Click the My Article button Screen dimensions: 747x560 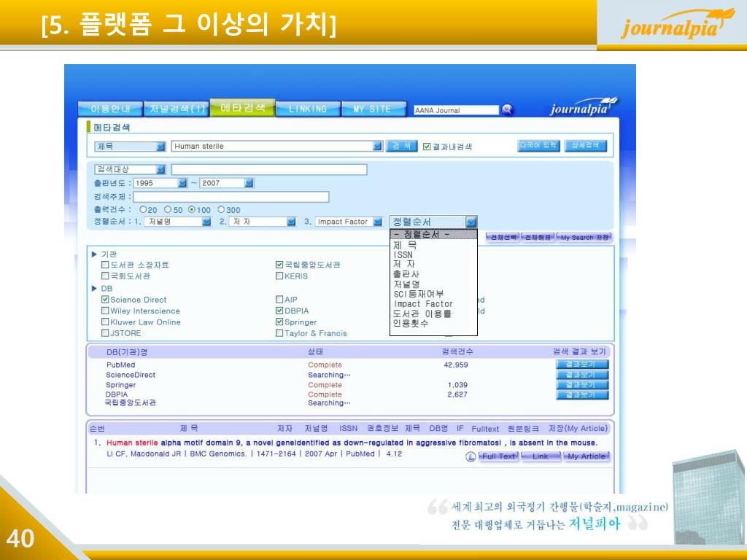[587, 456]
